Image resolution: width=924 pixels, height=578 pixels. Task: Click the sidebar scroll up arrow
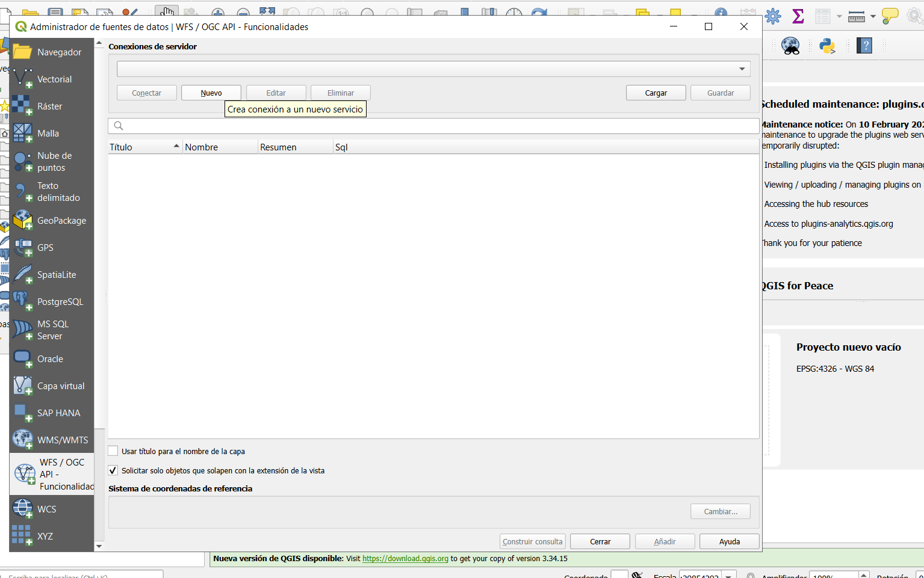99,43
